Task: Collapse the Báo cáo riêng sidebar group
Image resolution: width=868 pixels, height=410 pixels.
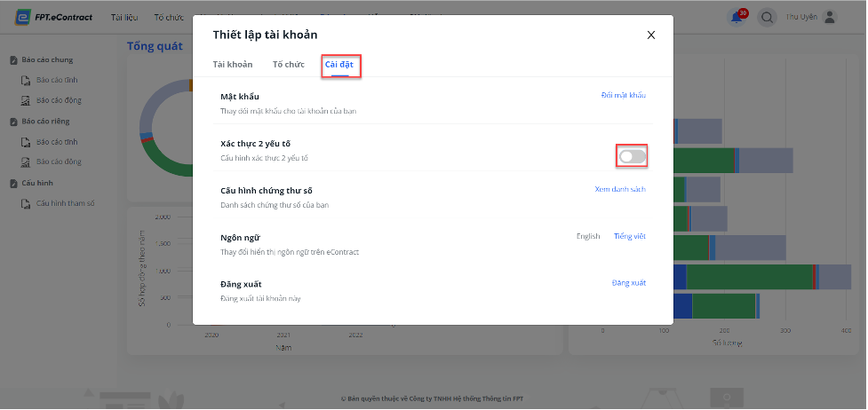Action: click(46, 122)
